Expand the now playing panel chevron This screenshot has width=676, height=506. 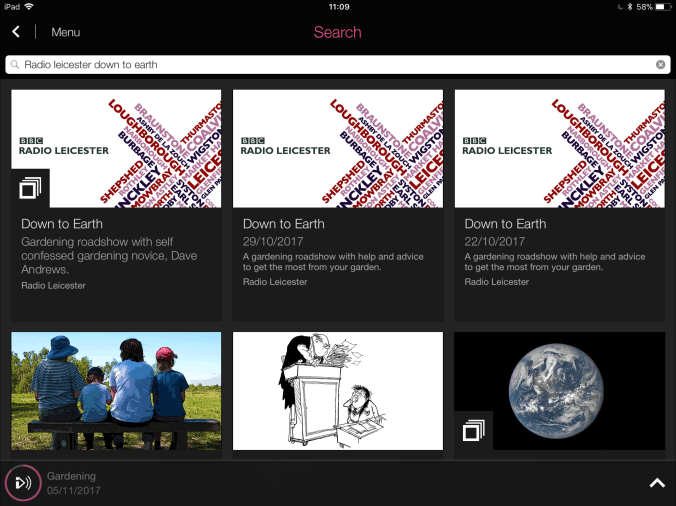click(657, 483)
